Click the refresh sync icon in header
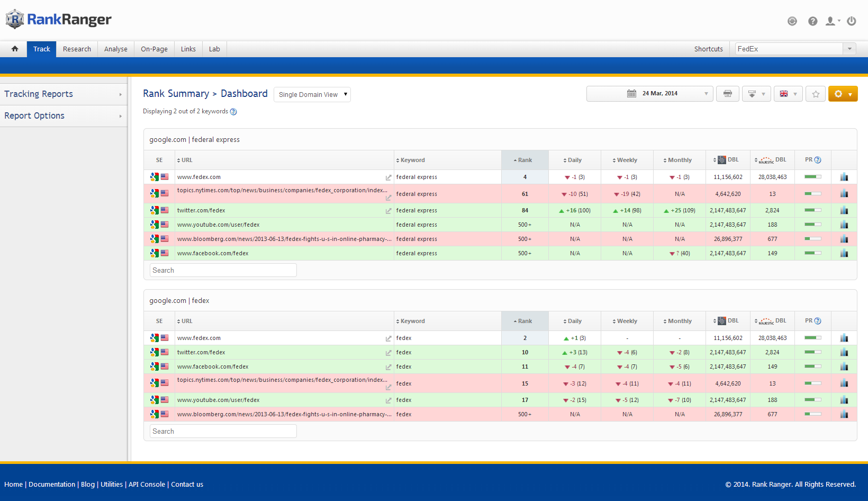 [792, 21]
